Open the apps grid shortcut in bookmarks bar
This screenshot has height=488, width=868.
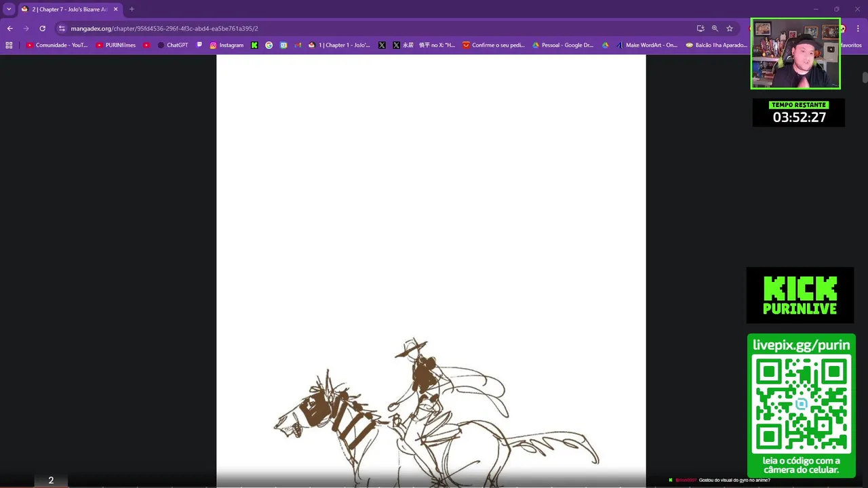coord(9,45)
